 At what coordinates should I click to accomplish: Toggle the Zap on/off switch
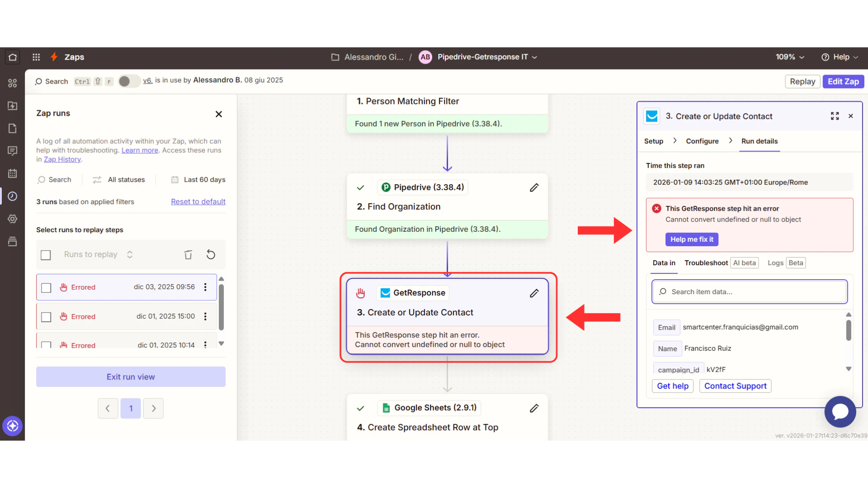[128, 81]
